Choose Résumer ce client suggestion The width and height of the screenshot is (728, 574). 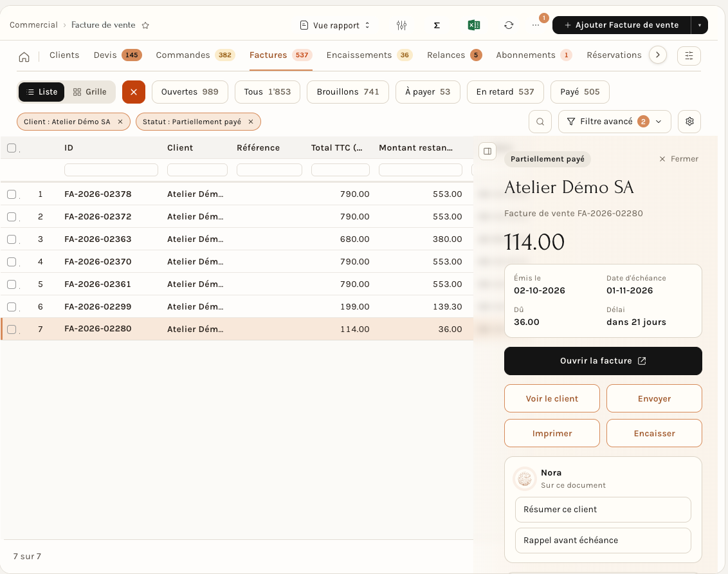pos(603,510)
